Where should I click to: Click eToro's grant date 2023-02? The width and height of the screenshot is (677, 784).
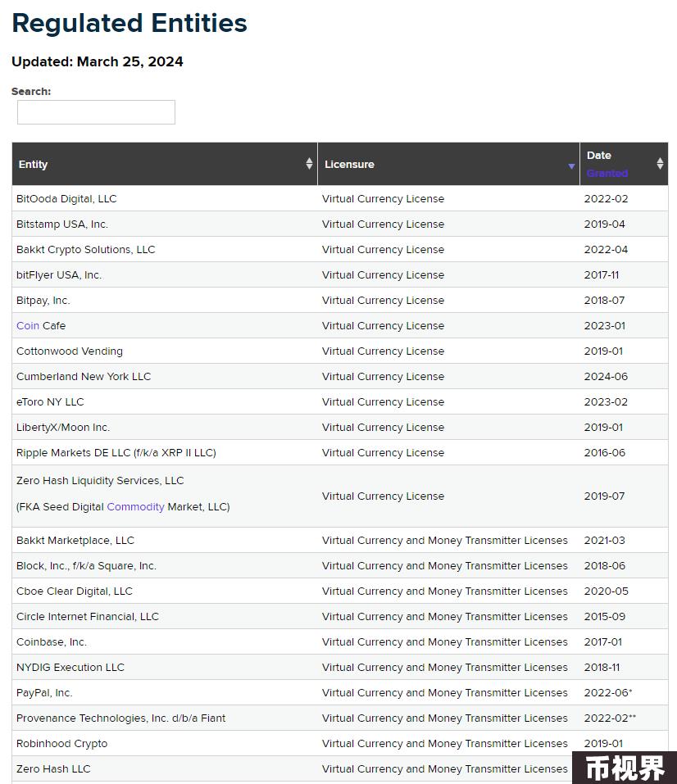tap(606, 402)
